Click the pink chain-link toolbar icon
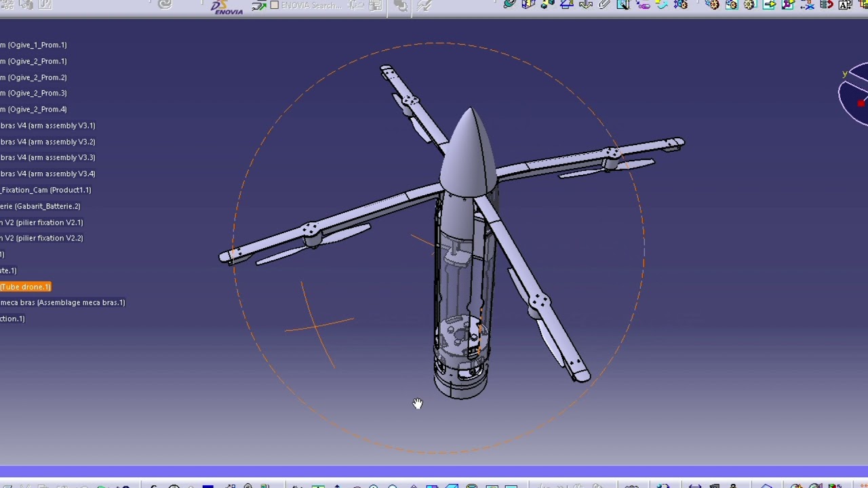868x488 pixels. [642, 5]
